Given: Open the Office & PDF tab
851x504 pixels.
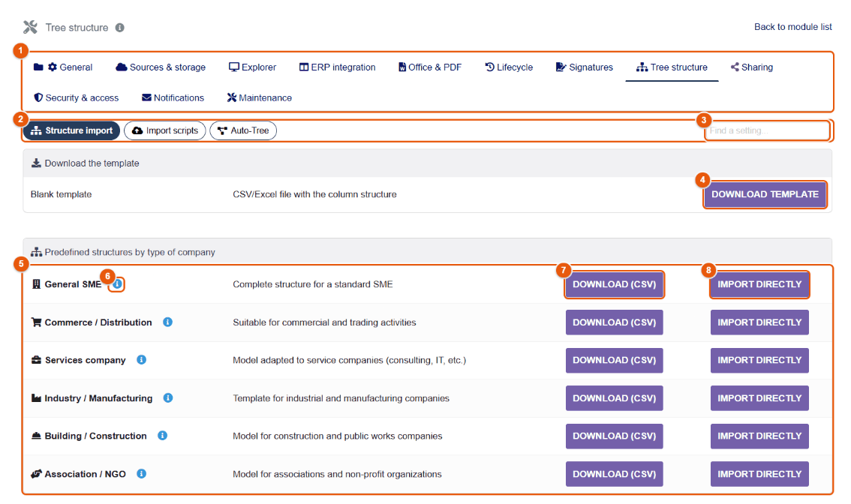Looking at the screenshot, I should tap(430, 67).
